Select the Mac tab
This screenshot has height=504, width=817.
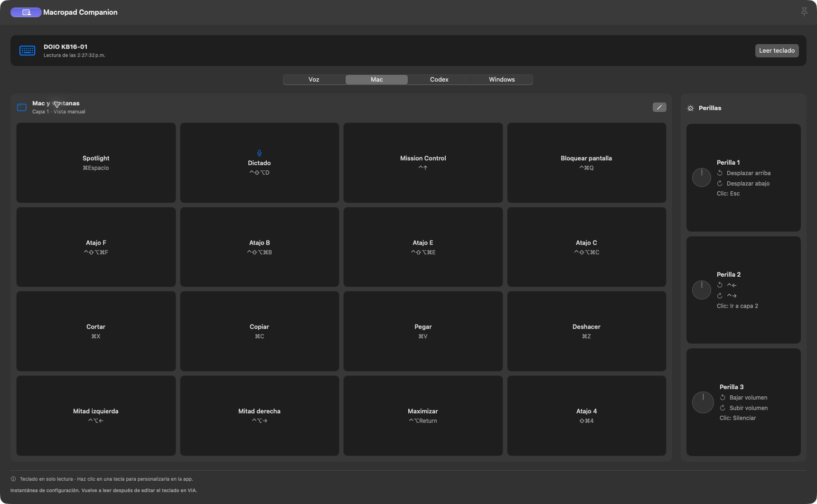point(376,80)
